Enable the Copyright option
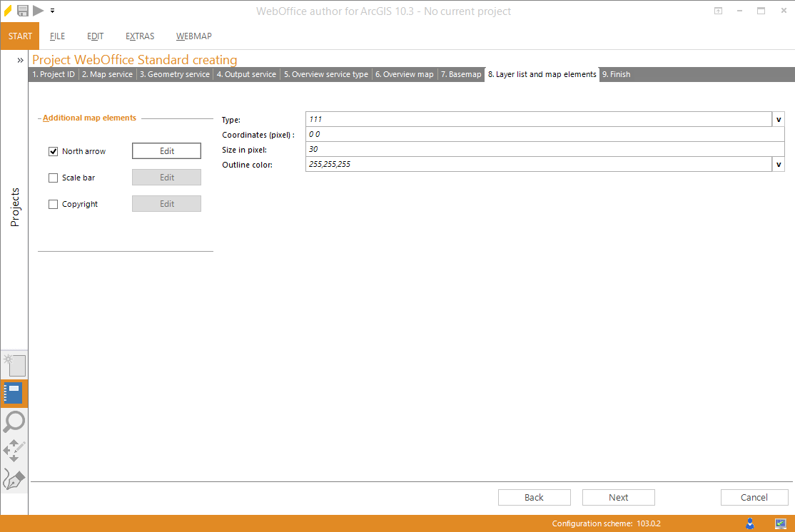 click(x=53, y=203)
